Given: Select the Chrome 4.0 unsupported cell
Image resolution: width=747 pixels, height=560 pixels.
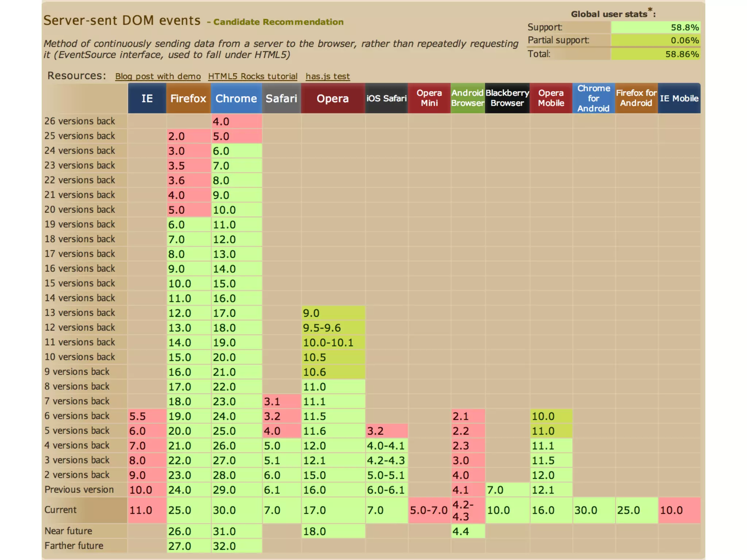Looking at the screenshot, I should click(236, 121).
